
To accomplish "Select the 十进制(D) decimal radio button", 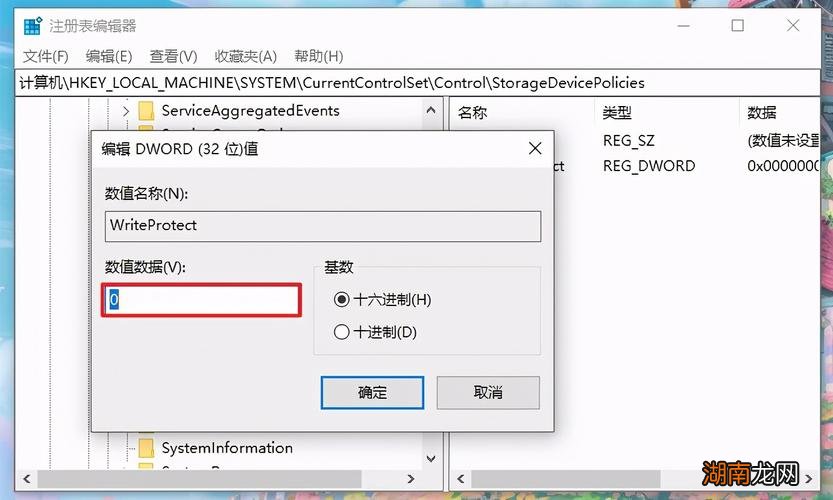I will click(x=342, y=332).
